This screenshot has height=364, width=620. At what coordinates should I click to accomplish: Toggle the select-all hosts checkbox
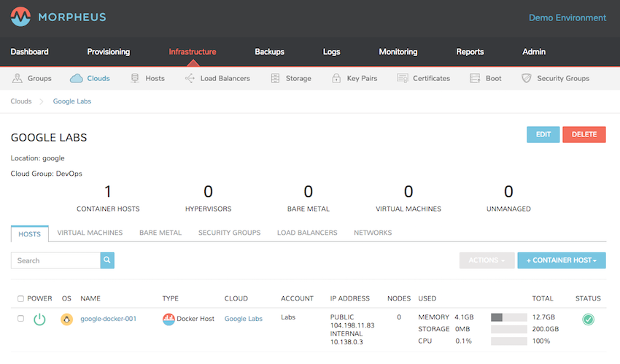[20, 299]
